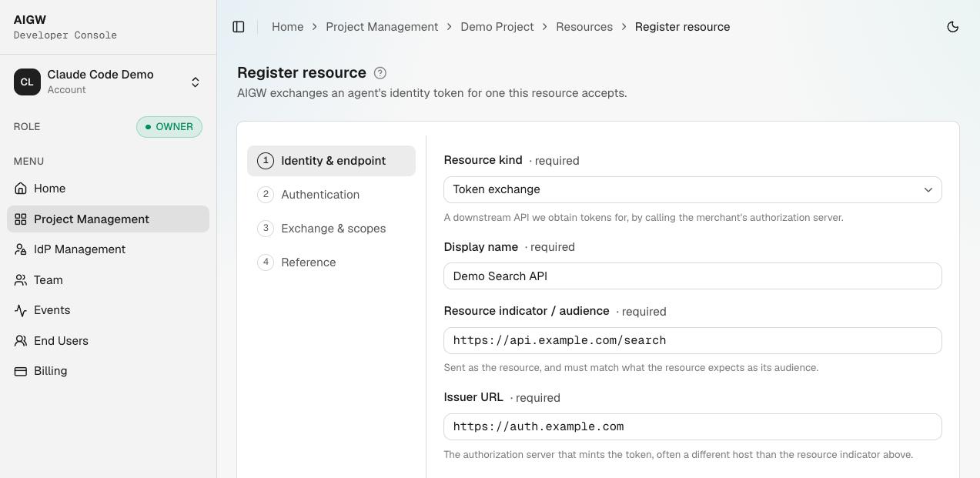Open Home in the sidebar menu
This screenshot has width=980, height=478.
[x=108, y=189]
